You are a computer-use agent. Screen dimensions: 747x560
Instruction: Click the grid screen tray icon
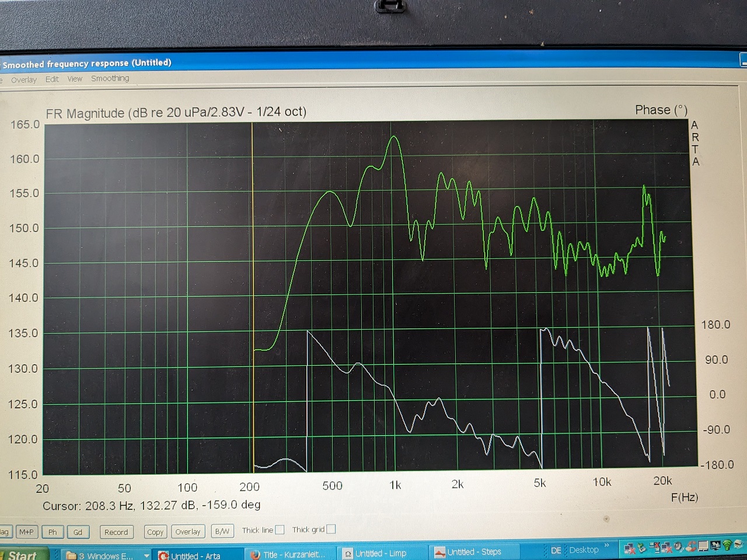click(x=703, y=546)
